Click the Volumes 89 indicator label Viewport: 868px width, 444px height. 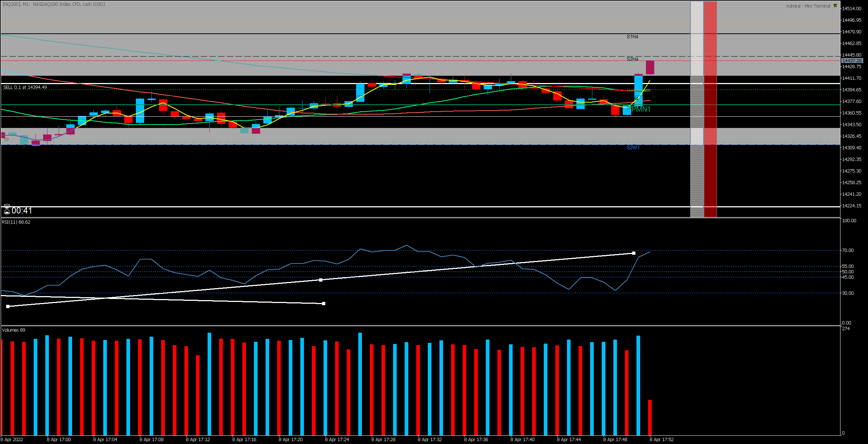tap(13, 330)
